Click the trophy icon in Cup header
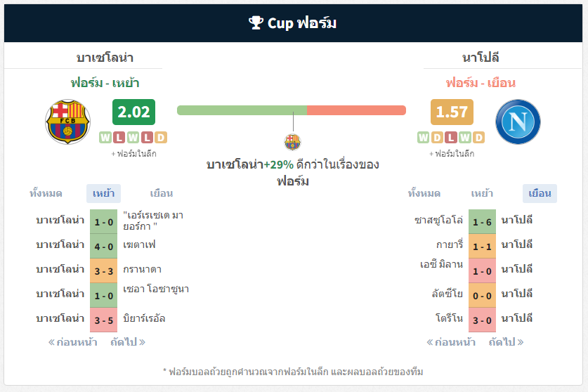The height and width of the screenshot is (392, 588). click(x=256, y=23)
